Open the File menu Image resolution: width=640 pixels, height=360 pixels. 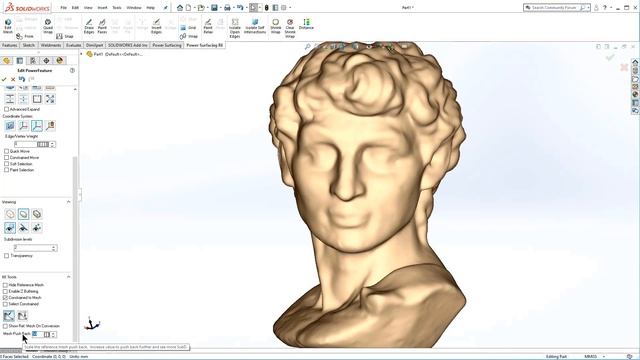click(x=63, y=7)
